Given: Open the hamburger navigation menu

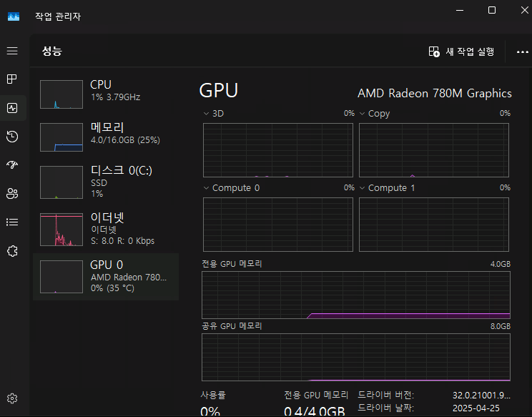Looking at the screenshot, I should point(12,51).
